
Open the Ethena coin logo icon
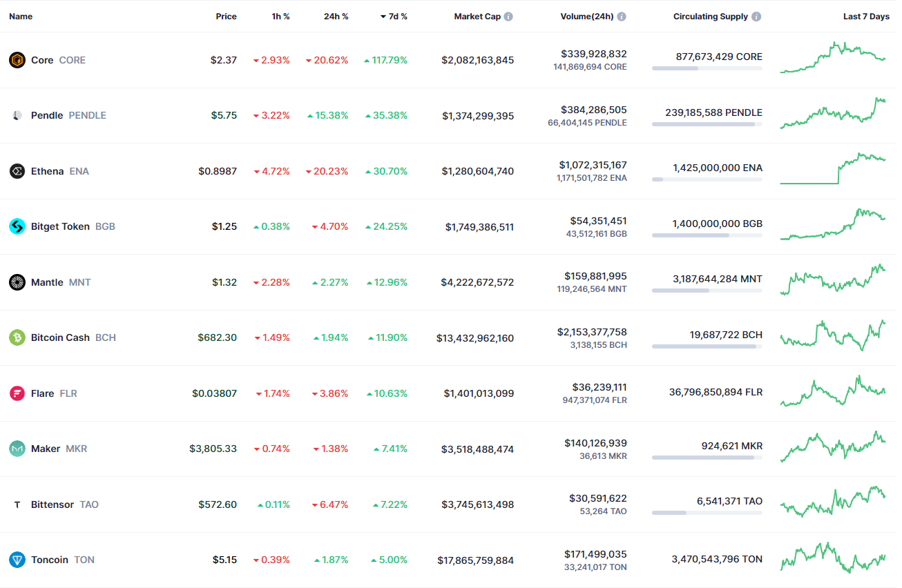[x=17, y=171]
